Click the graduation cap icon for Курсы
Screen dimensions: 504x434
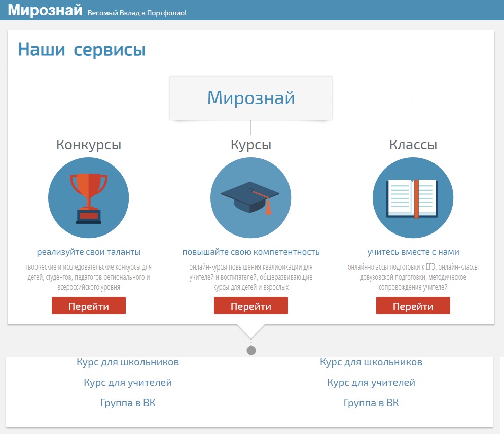(250, 198)
